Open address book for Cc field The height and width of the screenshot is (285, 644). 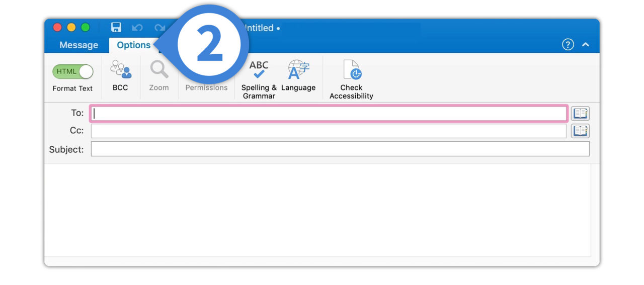(580, 131)
